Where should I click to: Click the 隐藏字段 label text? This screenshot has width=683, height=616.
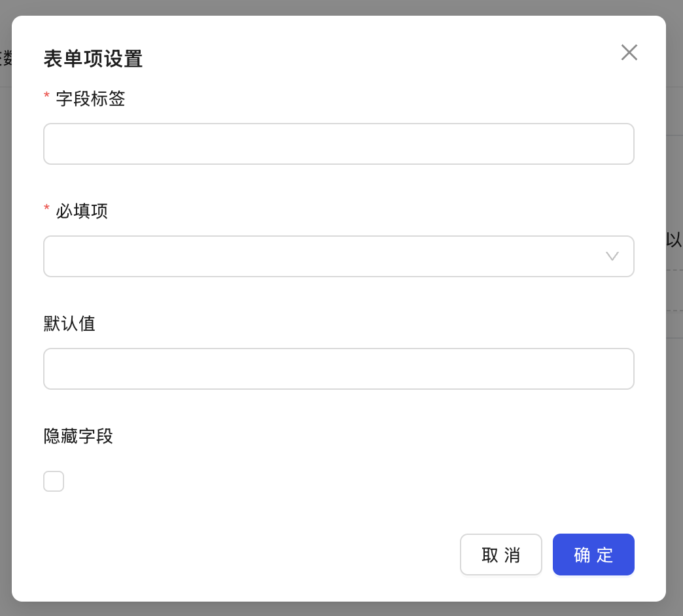[x=78, y=436]
